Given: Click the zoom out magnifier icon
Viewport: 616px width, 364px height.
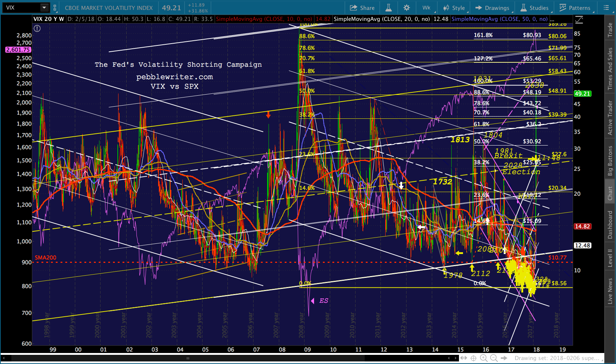Looking at the screenshot, I should tap(494, 358).
